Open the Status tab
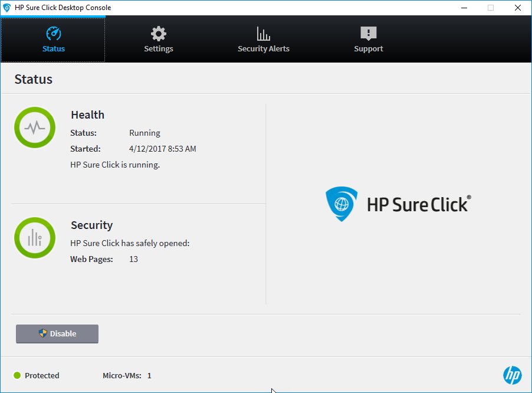 click(x=53, y=40)
